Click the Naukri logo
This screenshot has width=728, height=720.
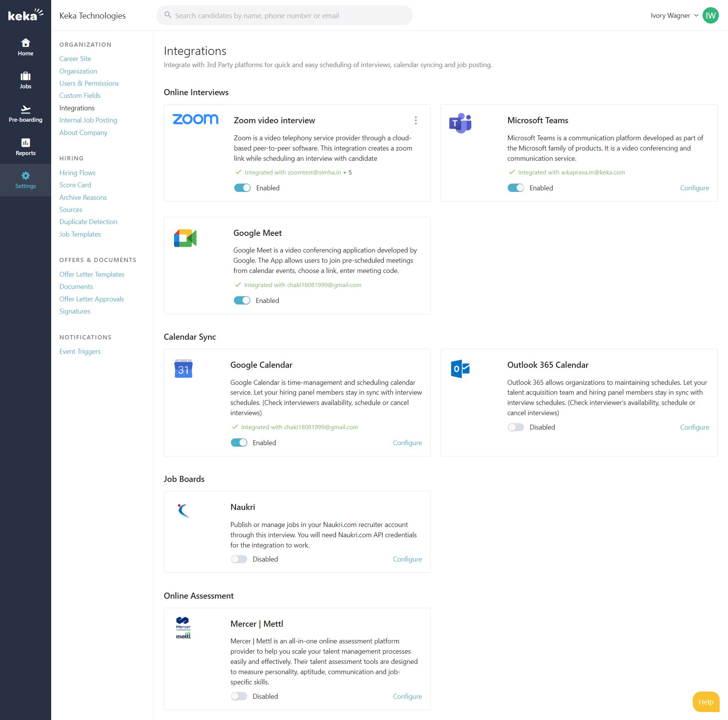point(184,510)
